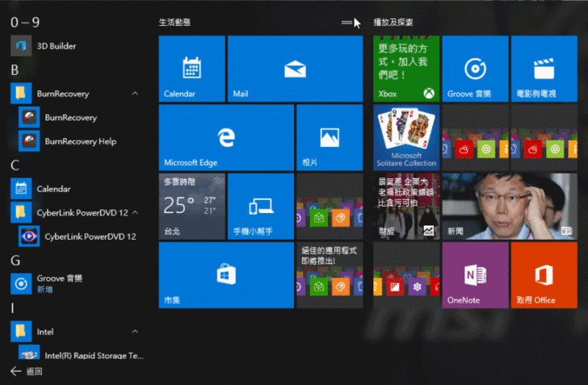Open the Mail tile
The height and width of the screenshot is (385, 588).
tap(295, 69)
